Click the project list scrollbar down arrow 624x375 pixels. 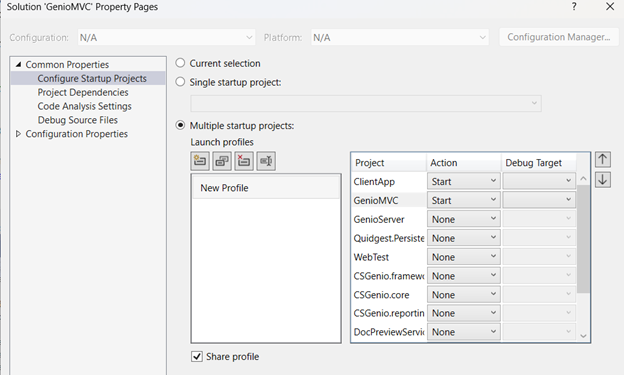click(x=583, y=336)
